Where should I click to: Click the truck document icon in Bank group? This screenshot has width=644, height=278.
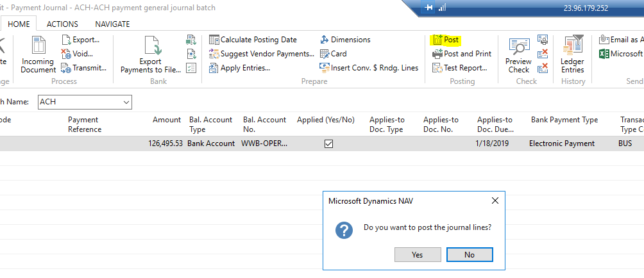[x=191, y=40]
